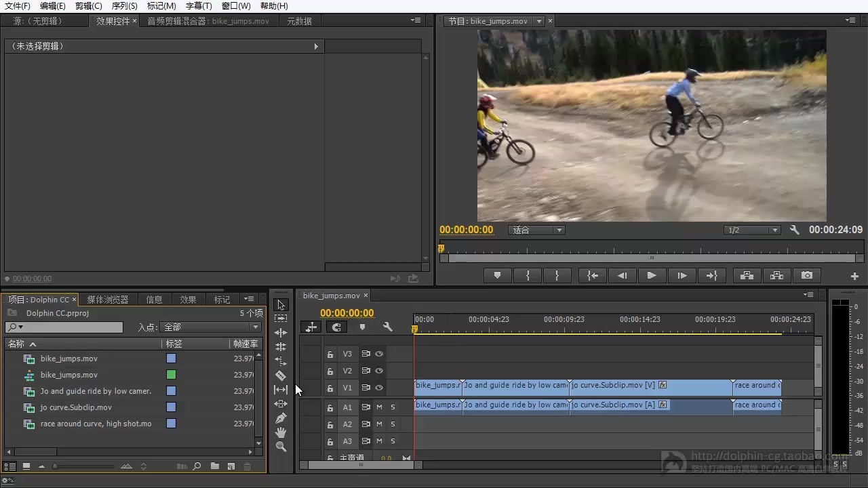Step back one frame
The image size is (868, 488).
(x=622, y=276)
